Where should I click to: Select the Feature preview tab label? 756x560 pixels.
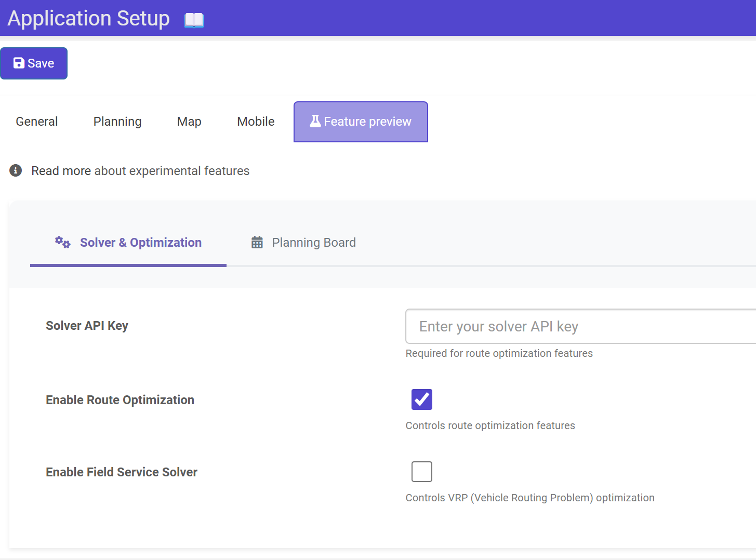pyautogui.click(x=367, y=122)
